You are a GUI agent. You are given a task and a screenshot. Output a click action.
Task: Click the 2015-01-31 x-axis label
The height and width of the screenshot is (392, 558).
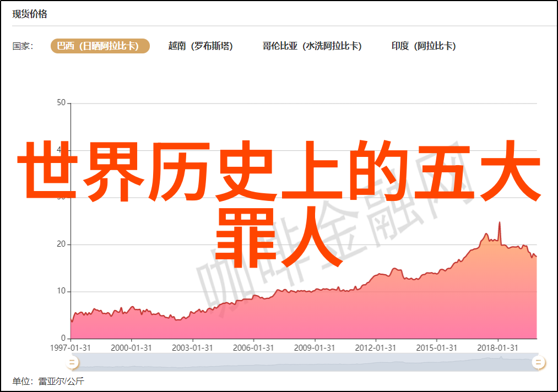[x=437, y=347]
